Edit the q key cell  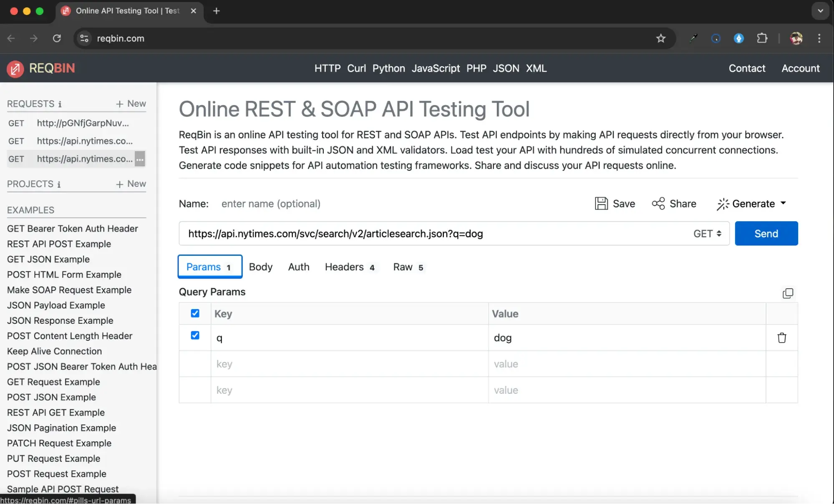click(350, 338)
